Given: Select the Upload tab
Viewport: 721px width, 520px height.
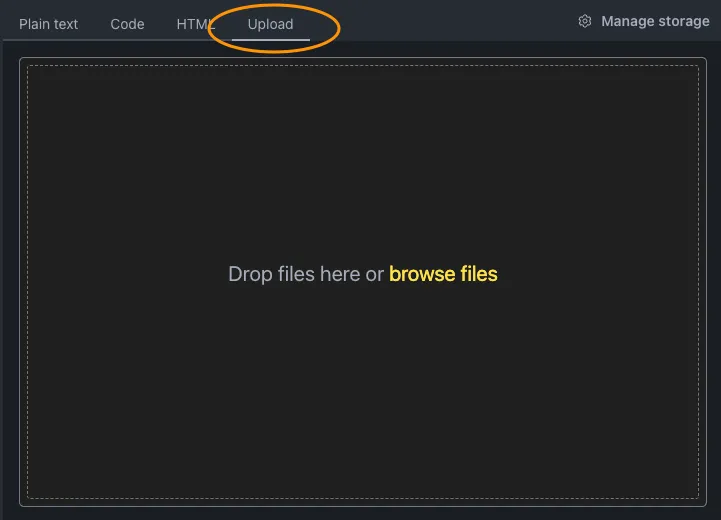Looking at the screenshot, I should [270, 24].
